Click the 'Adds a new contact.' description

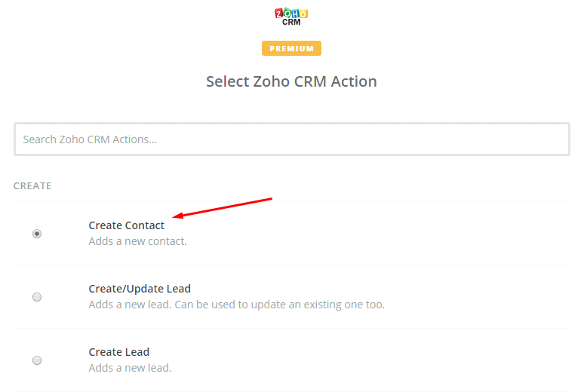(137, 241)
